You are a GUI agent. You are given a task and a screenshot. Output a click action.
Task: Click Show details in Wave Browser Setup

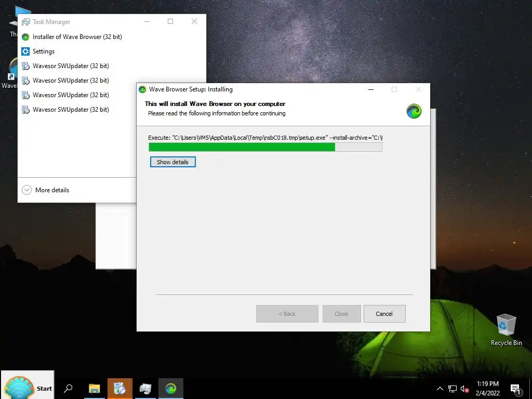click(x=172, y=162)
